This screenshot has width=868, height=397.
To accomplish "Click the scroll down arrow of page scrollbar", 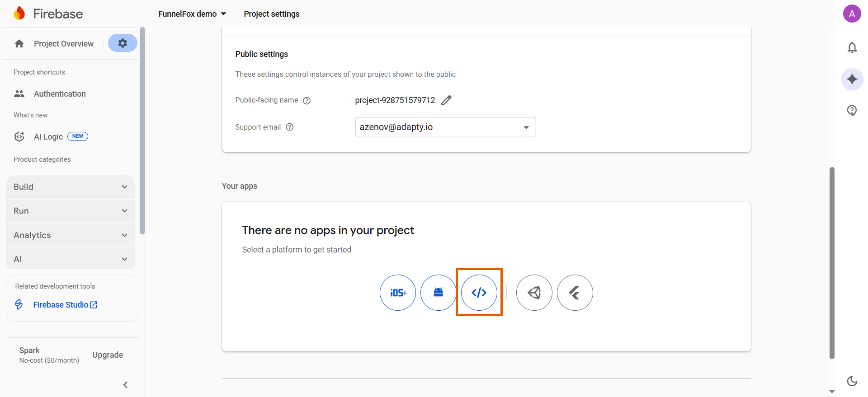I will tap(832, 392).
